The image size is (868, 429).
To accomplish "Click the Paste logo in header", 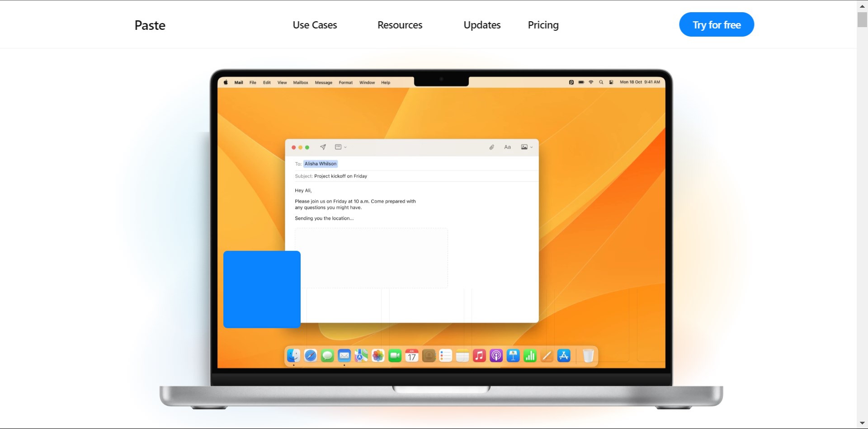I will (x=150, y=25).
